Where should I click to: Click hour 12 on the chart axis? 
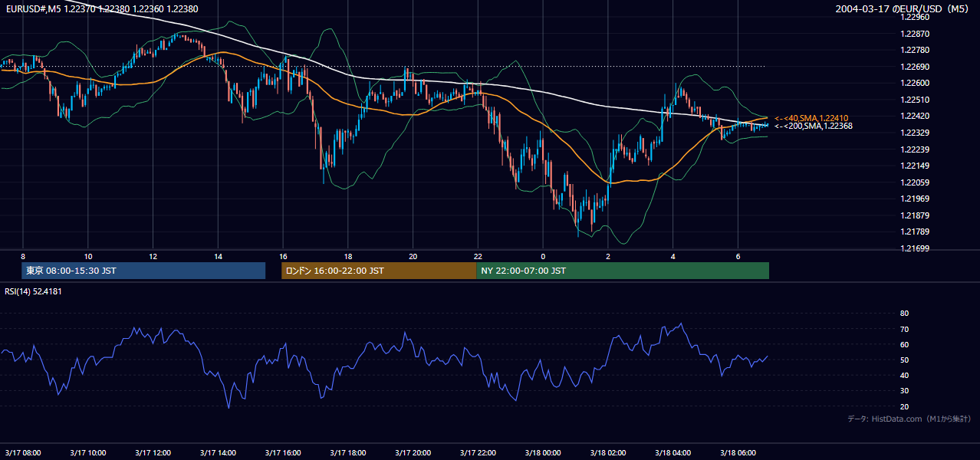click(x=153, y=256)
